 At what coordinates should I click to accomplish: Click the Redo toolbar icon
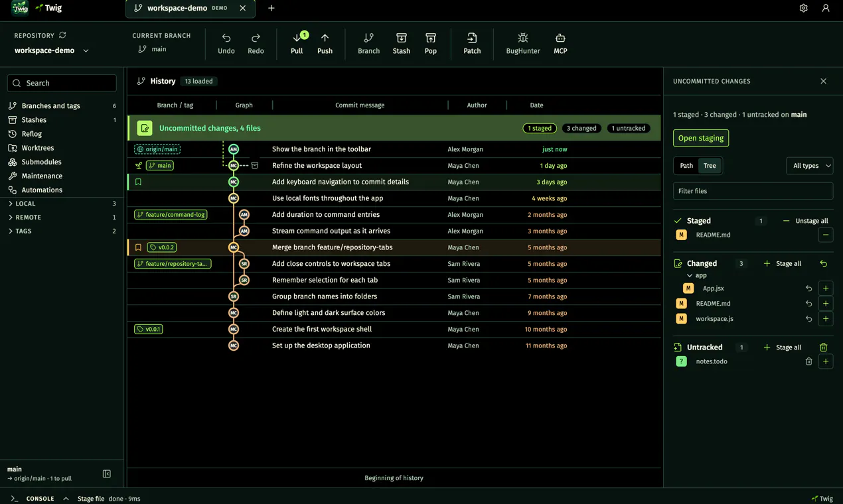click(256, 44)
